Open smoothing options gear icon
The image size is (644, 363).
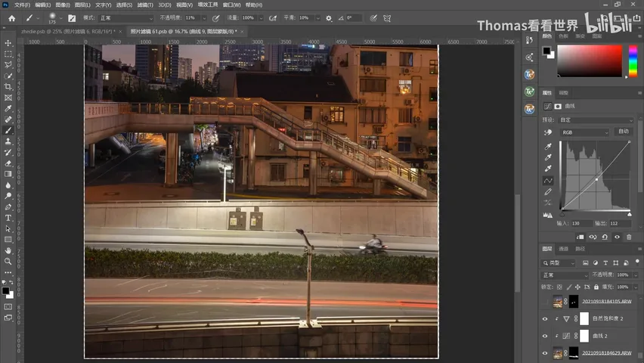(329, 18)
